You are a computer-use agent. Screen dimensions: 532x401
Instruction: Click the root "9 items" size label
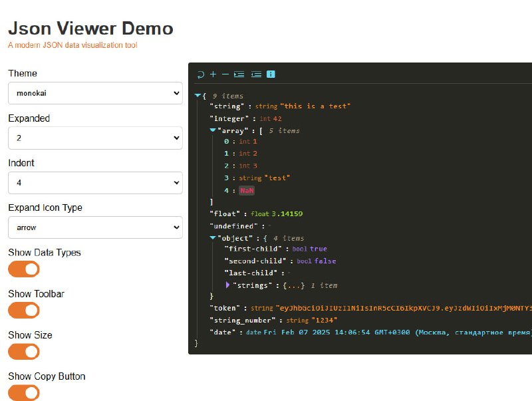click(x=227, y=96)
